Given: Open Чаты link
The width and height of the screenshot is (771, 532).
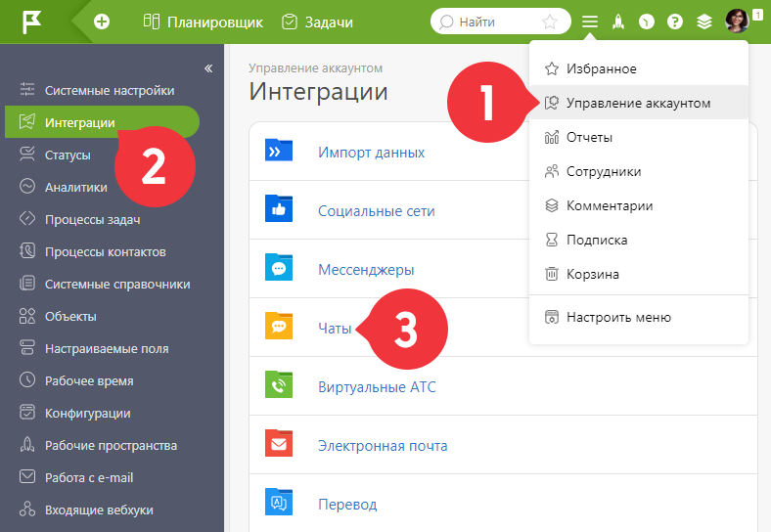Looking at the screenshot, I should [x=335, y=328].
